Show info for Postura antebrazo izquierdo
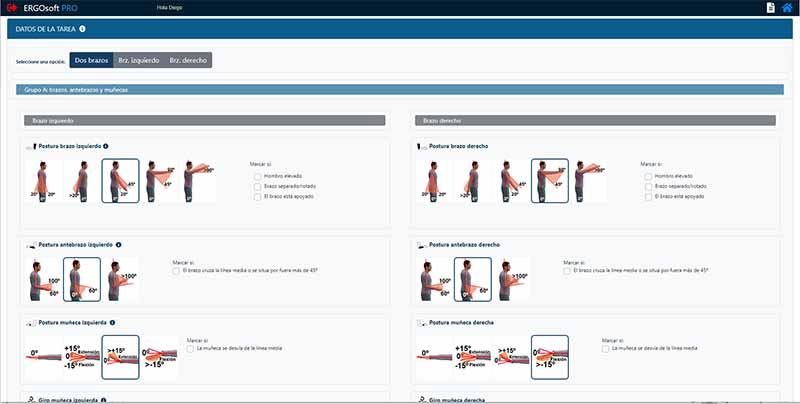Viewport: 800px width, 404px height. point(118,245)
